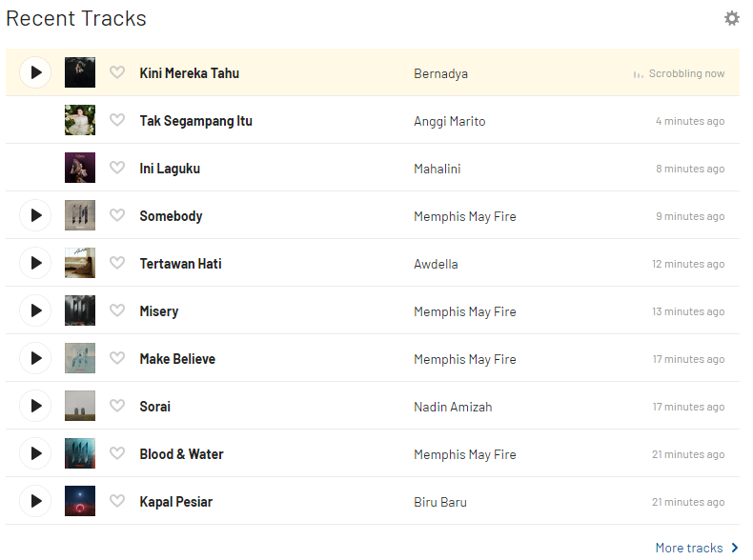This screenshot has width=753, height=560.
Task: Open artist page for Bernadya
Action: tap(440, 73)
